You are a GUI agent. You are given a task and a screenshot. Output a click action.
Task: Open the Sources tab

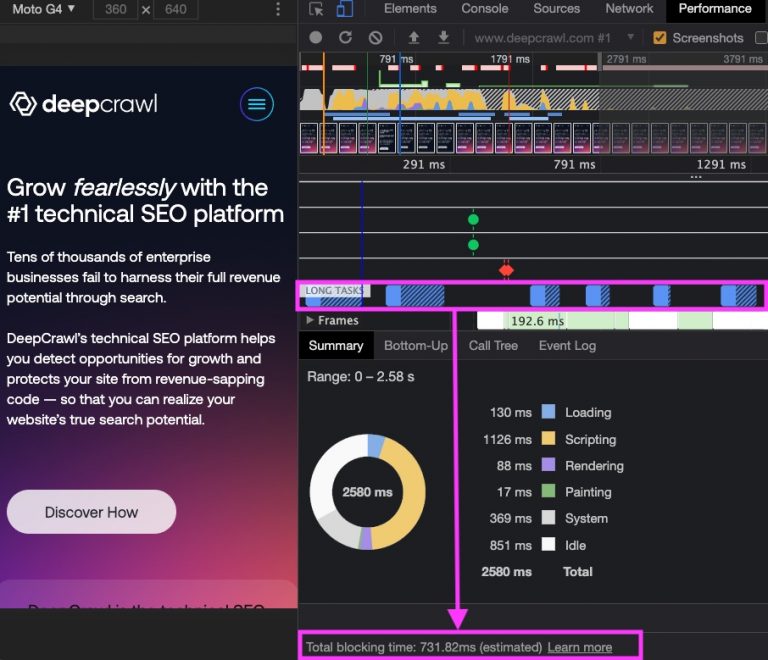[556, 9]
